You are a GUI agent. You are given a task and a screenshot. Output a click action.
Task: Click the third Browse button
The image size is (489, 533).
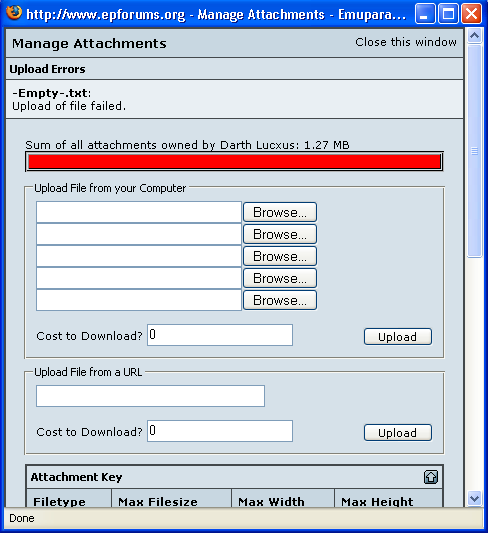point(280,256)
